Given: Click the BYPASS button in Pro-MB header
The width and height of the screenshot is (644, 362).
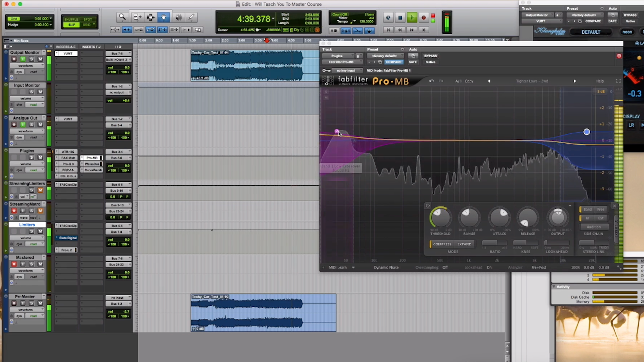Looking at the screenshot, I should pos(430,56).
